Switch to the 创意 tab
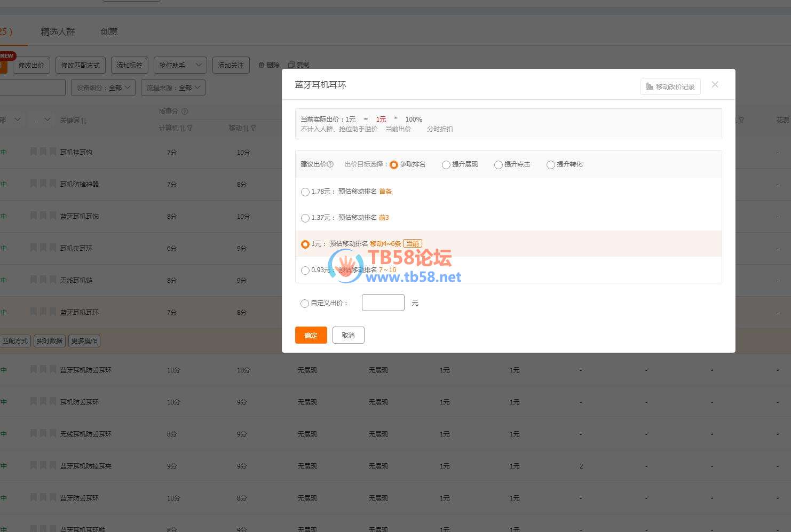Viewport: 791px width, 532px height. [x=109, y=32]
